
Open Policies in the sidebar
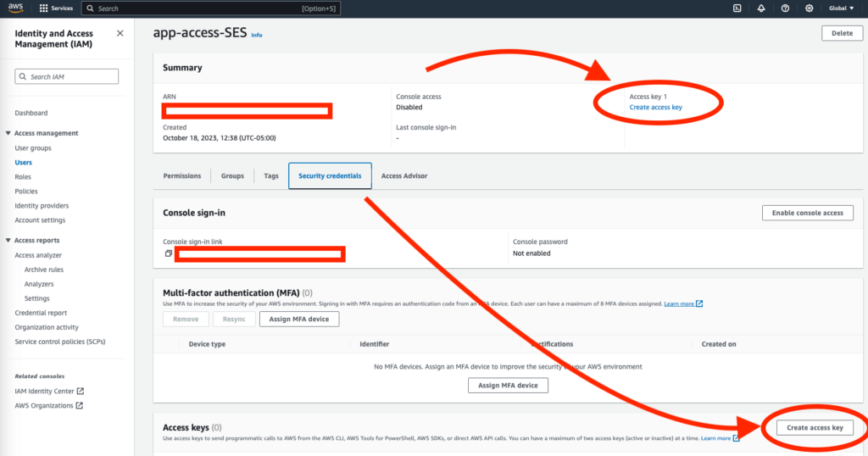click(26, 192)
